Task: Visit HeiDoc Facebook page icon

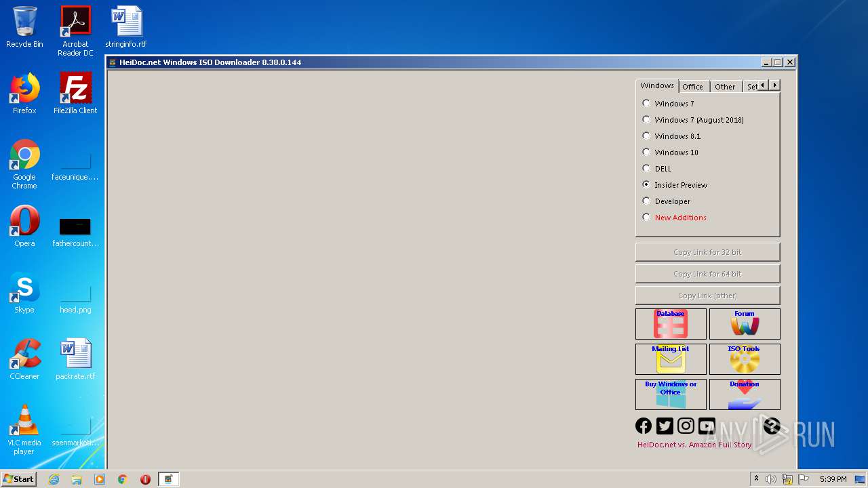Action: (x=644, y=426)
